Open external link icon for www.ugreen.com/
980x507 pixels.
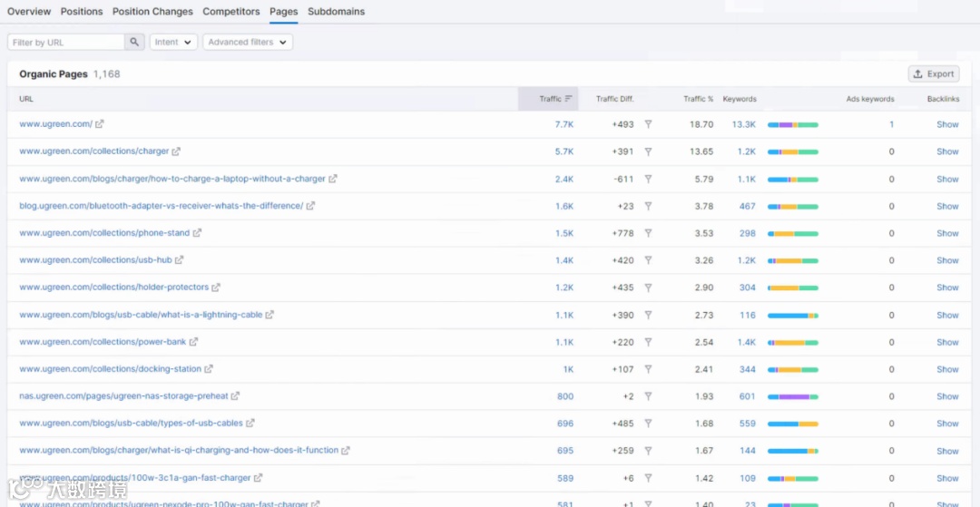tap(100, 124)
